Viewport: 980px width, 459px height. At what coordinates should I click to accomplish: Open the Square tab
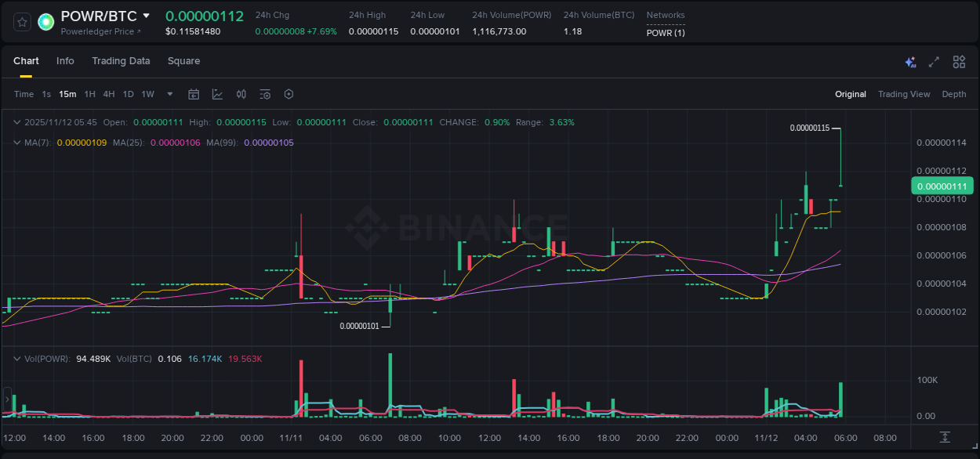183,61
